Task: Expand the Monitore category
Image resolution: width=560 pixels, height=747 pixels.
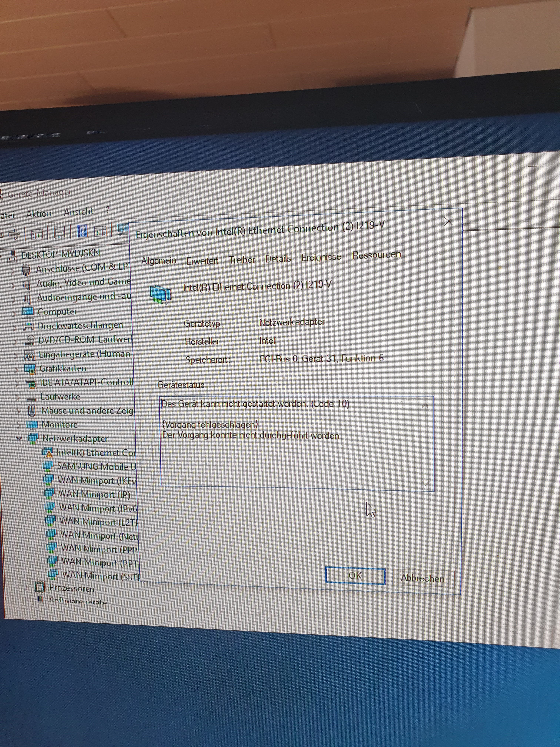Action: 18,425
